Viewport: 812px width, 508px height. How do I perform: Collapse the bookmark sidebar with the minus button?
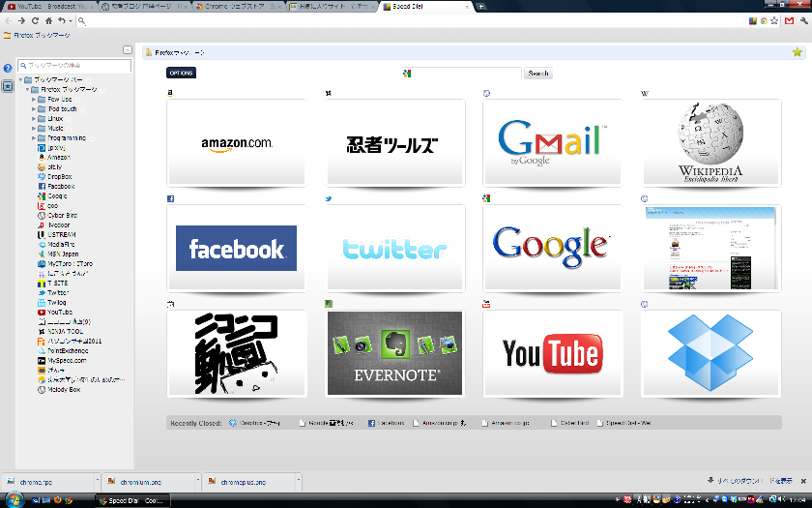click(x=128, y=49)
